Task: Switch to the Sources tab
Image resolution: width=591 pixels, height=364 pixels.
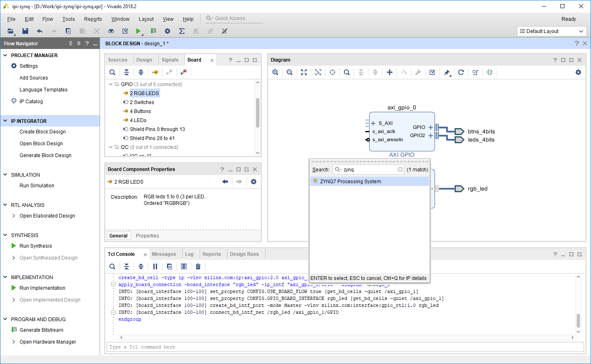Action: coord(118,60)
